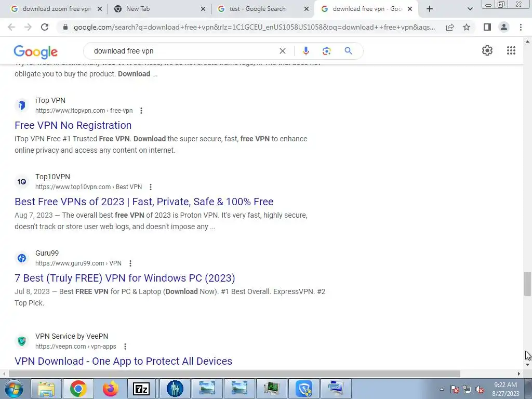The height and width of the screenshot is (399, 532).
Task: Open Best Free VPNs of 2023 result
Action: coord(144,202)
